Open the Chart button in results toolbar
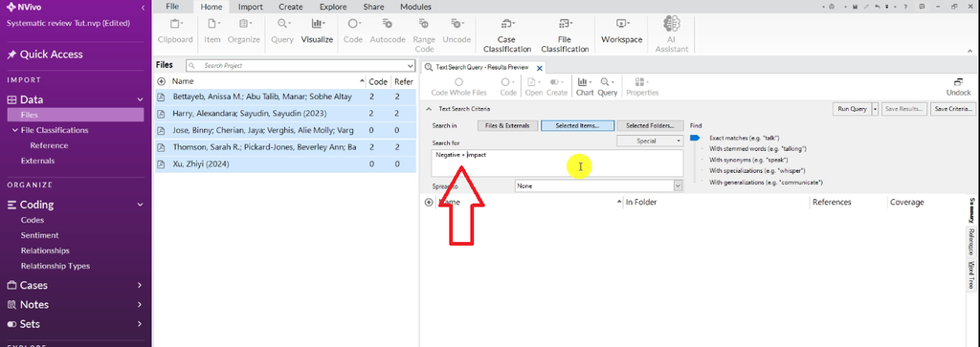Viewport: 980px width, 347px height. 585,87
